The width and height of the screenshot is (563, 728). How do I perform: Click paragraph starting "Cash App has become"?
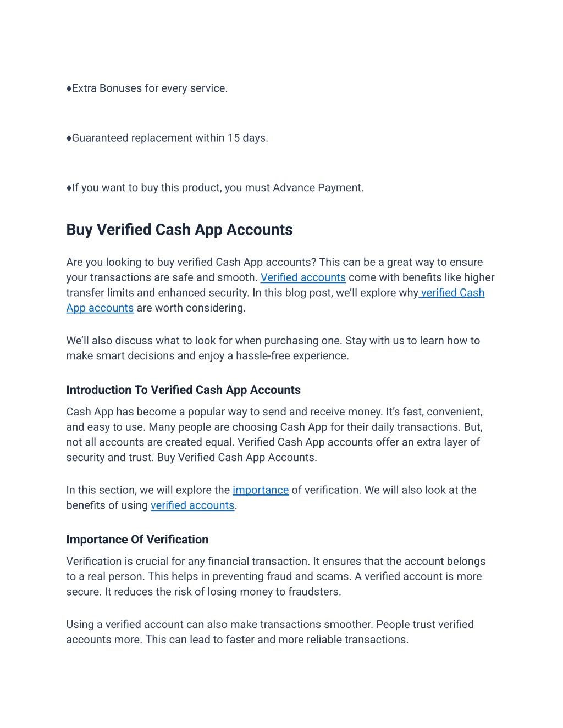pos(275,435)
